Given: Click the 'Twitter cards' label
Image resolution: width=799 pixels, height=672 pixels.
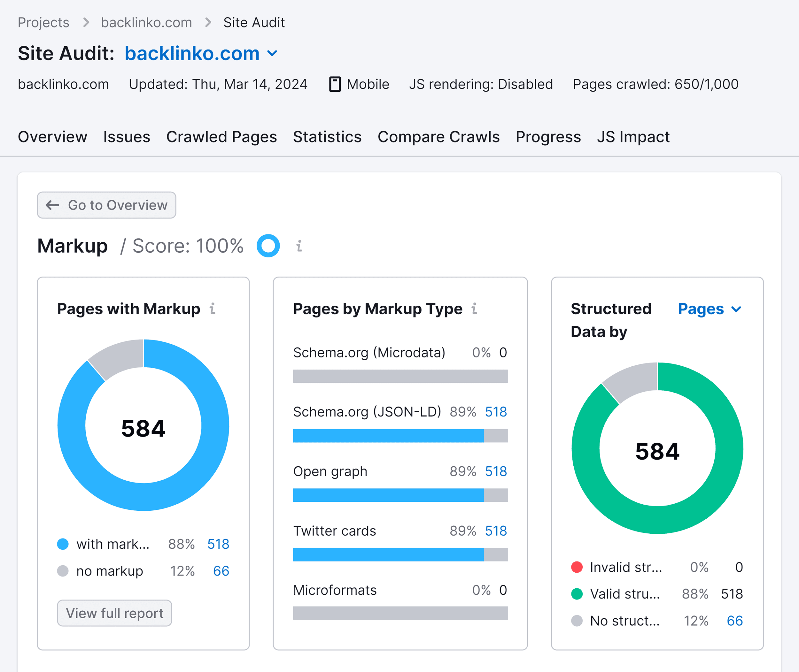Looking at the screenshot, I should (334, 531).
